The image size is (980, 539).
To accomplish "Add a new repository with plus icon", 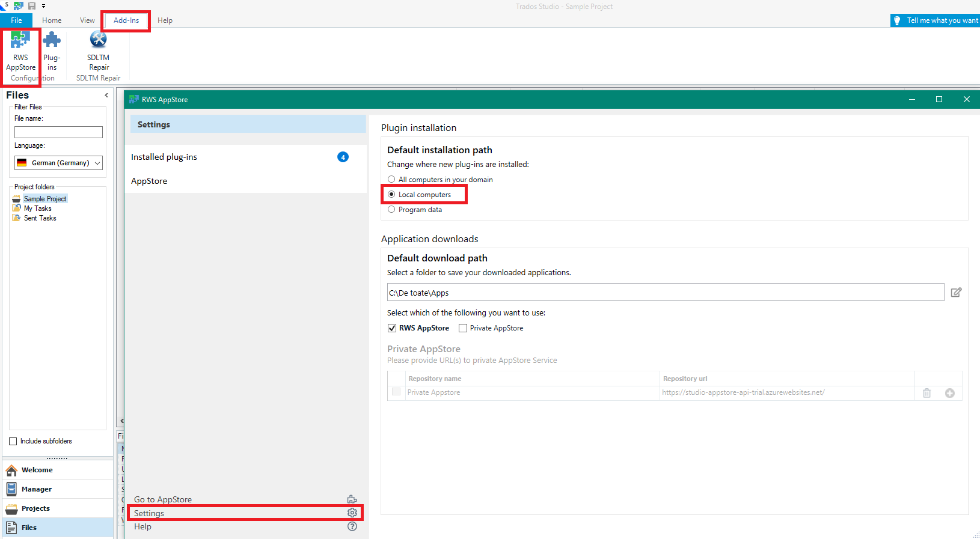I will (x=950, y=393).
